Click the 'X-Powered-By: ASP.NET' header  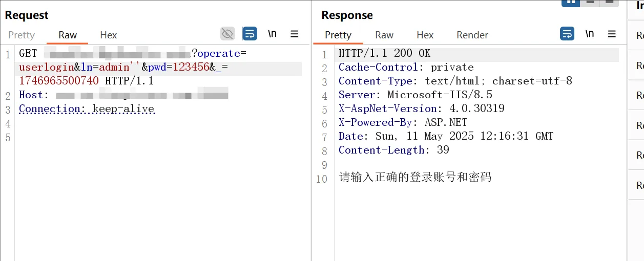coord(403,122)
